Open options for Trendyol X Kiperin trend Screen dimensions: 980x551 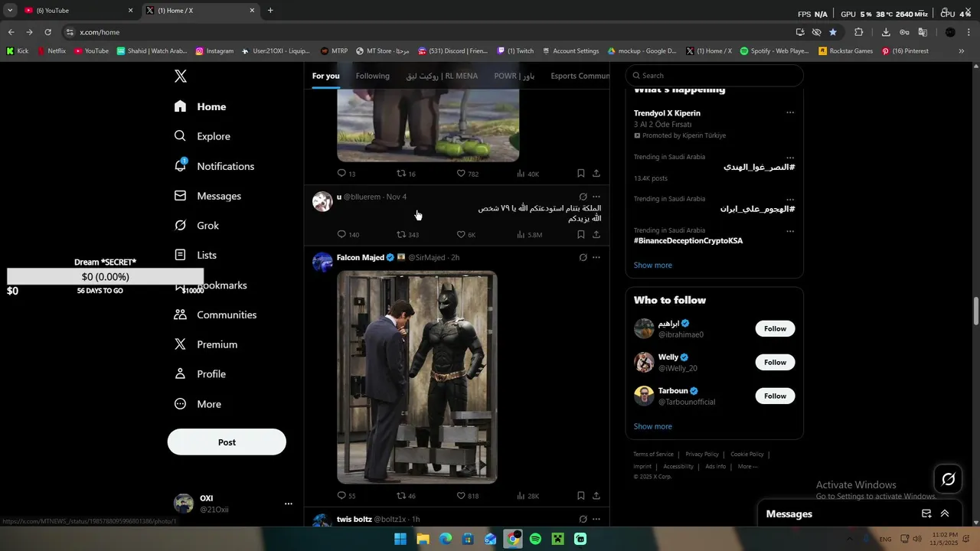(x=790, y=112)
